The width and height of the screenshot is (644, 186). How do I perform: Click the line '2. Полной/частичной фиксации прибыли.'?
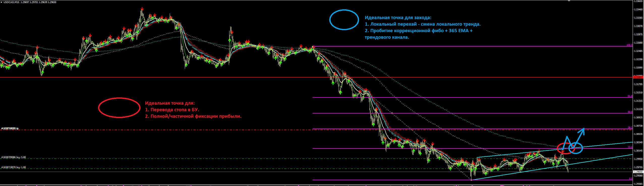193,116
